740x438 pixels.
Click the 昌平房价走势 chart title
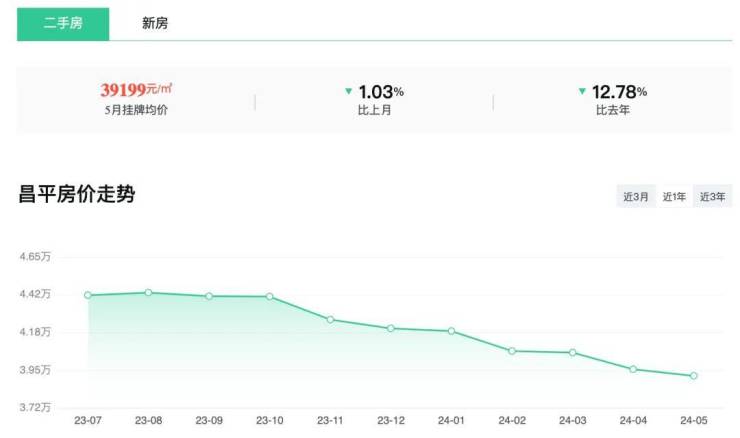pyautogui.click(x=77, y=195)
